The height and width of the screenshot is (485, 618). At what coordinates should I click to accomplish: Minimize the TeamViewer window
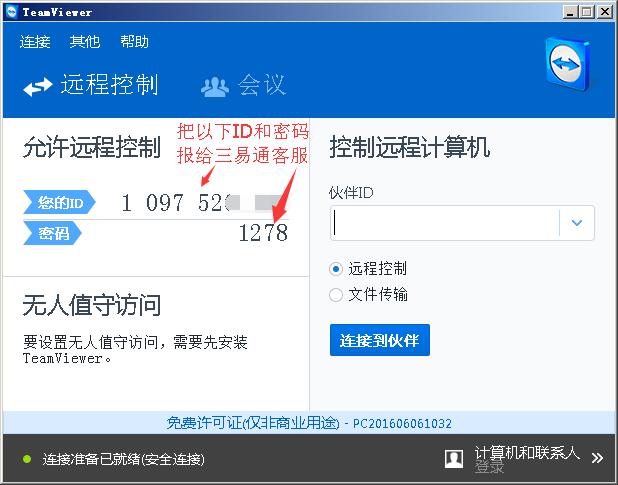click(570, 12)
